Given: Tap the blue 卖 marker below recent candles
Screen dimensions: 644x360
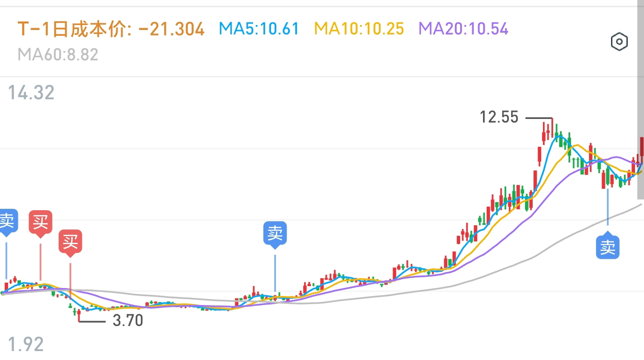Looking at the screenshot, I should click(x=608, y=245).
